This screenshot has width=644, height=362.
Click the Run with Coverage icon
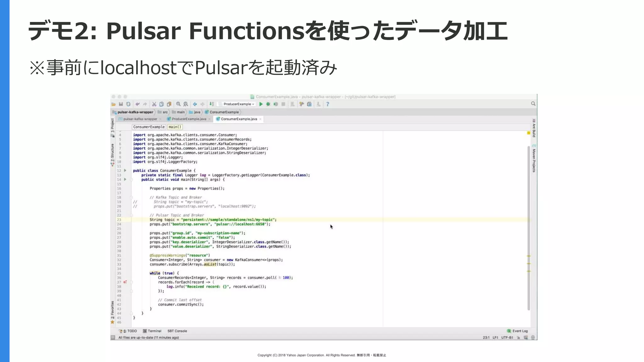(x=276, y=104)
